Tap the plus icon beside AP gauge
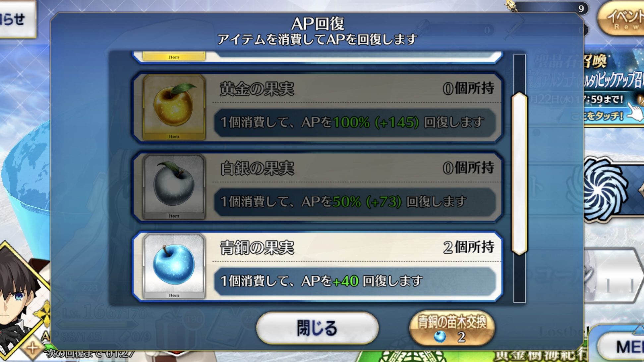 (x=32, y=348)
